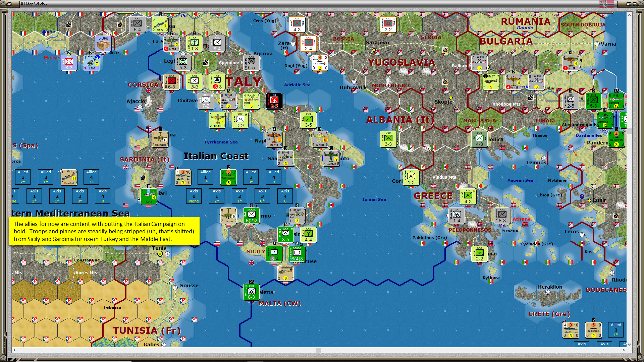Select the Ro.57 aircraft counter in Bulgaria
This screenshot has width=644, height=362.
pyautogui.click(x=491, y=82)
